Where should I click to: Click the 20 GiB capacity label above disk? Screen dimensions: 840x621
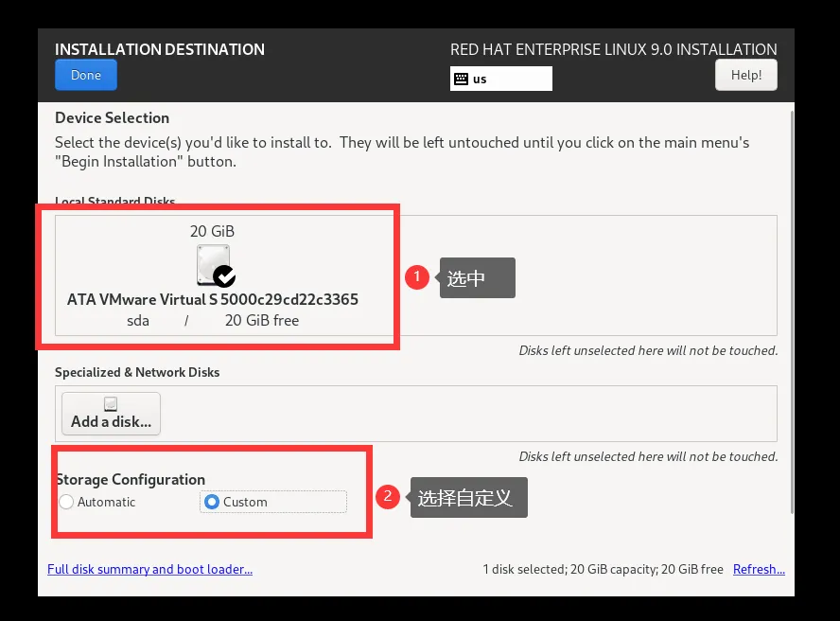212,231
